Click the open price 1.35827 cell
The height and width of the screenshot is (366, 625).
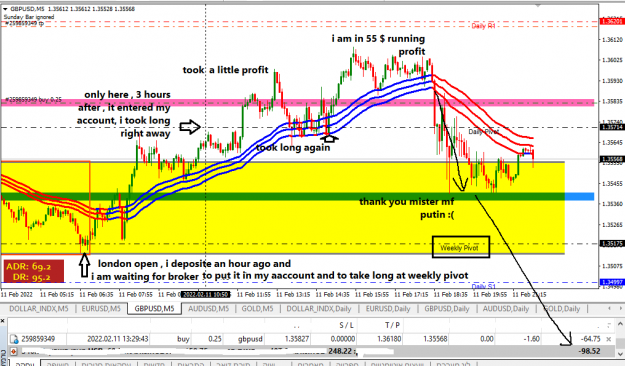click(297, 339)
